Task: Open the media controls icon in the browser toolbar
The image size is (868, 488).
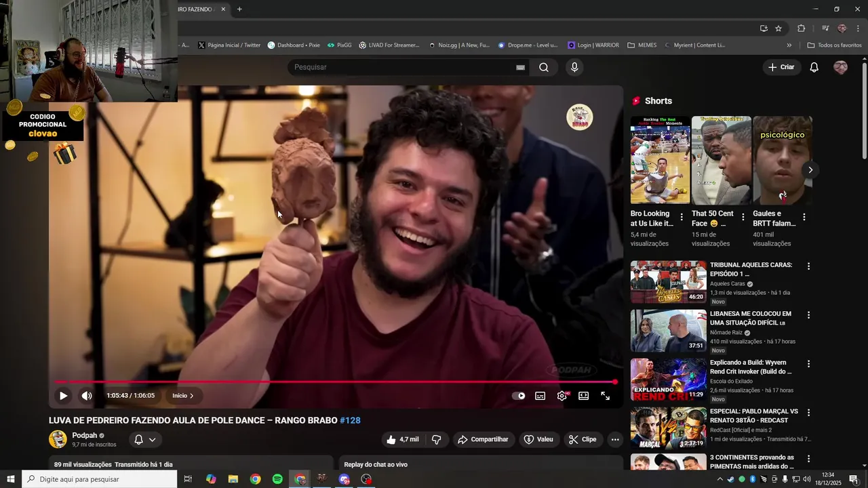Action: 825,28
